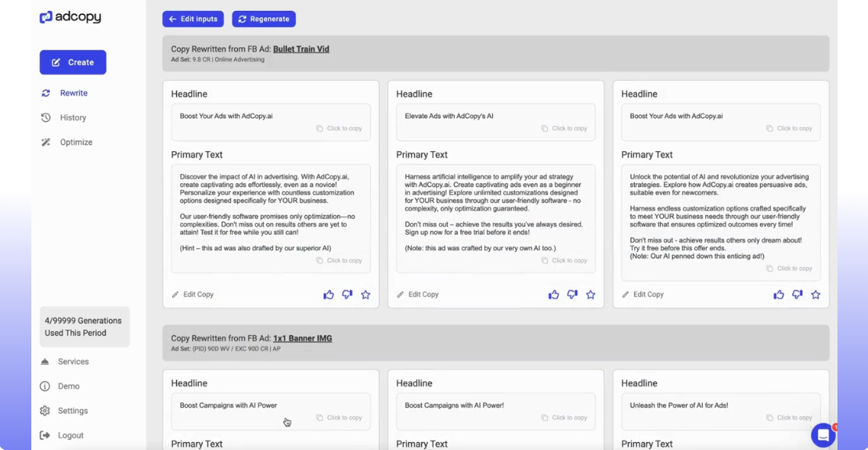This screenshot has width=868, height=450.
Task: Edit Copy on 'Discover the impact' card
Action: coord(193,294)
